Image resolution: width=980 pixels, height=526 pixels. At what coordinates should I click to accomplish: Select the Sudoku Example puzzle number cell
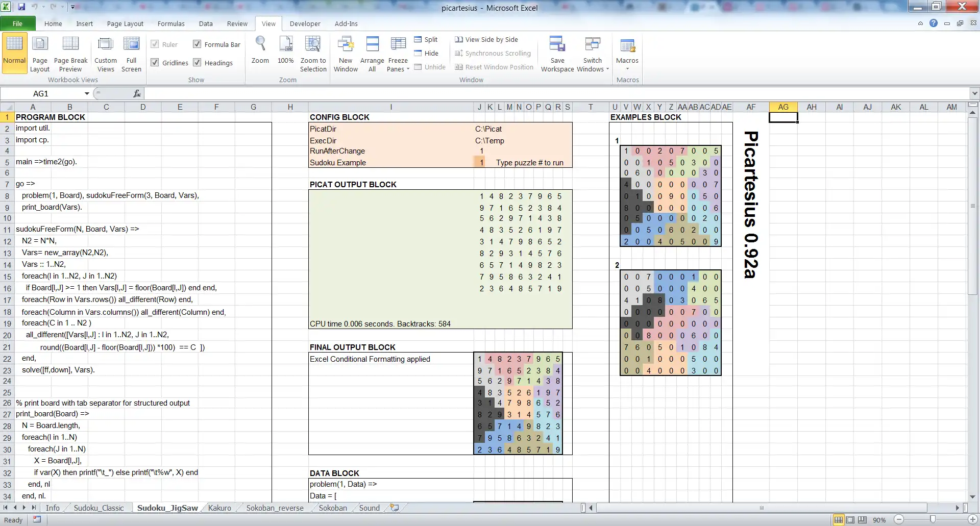coord(480,162)
